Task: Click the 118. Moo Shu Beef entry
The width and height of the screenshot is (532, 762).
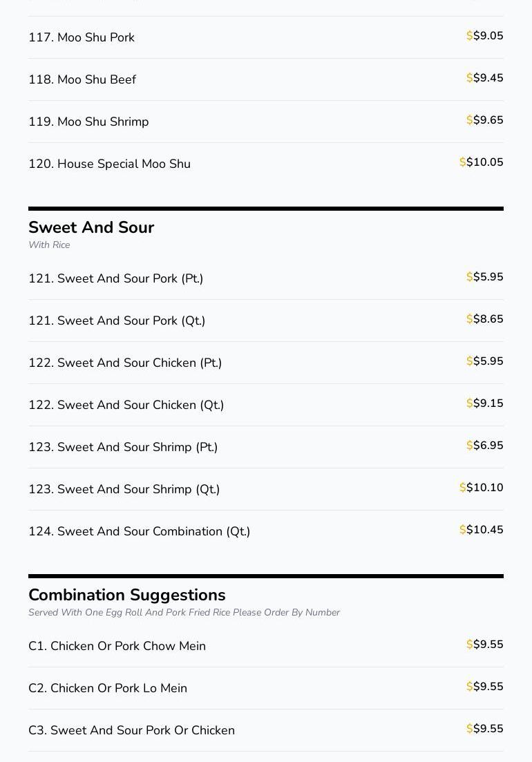Action: tap(82, 79)
